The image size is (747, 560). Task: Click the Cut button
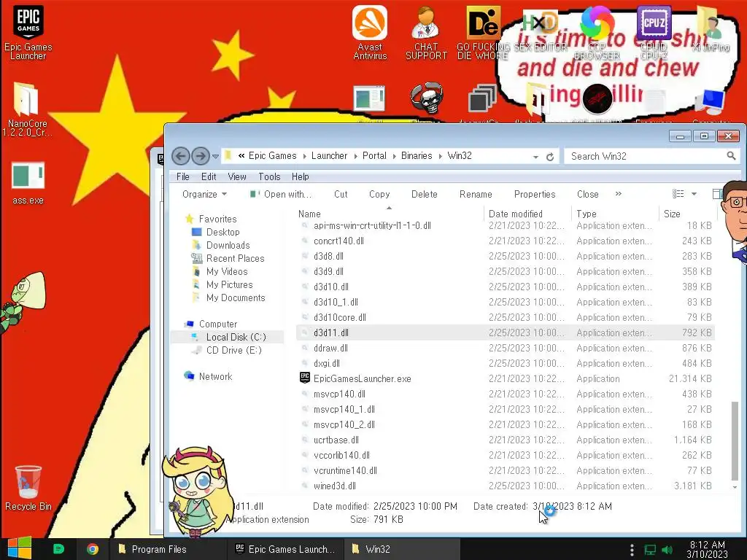click(x=341, y=194)
